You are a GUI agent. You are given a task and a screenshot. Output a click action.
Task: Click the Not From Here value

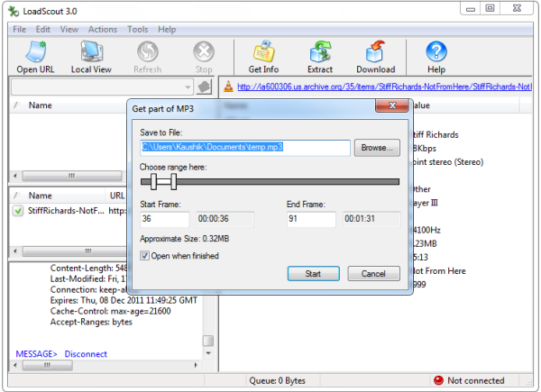[x=440, y=271]
